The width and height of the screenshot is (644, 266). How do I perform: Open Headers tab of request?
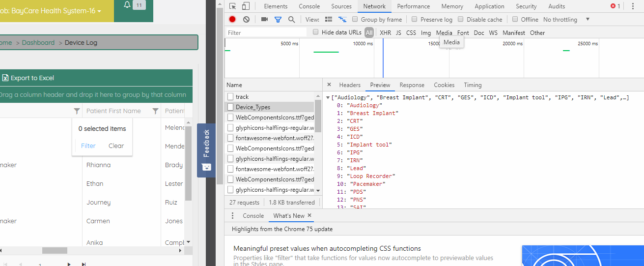[350, 85]
